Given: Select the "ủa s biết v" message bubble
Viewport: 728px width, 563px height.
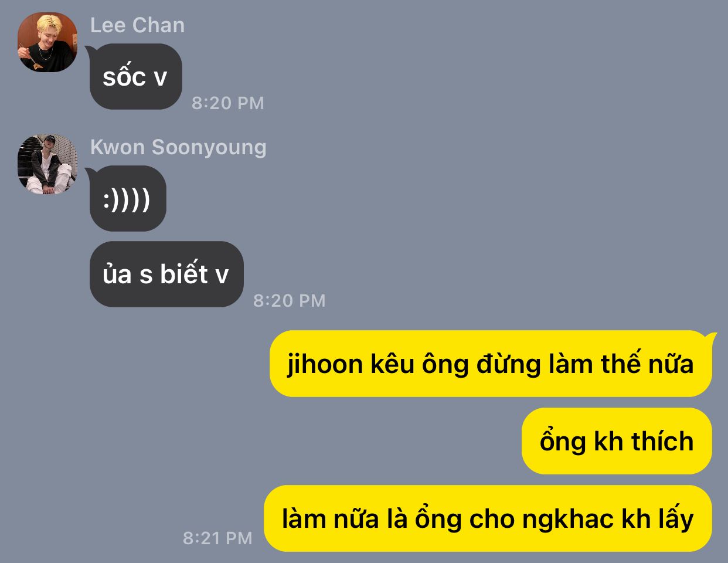Looking at the screenshot, I should pyautogui.click(x=166, y=274).
